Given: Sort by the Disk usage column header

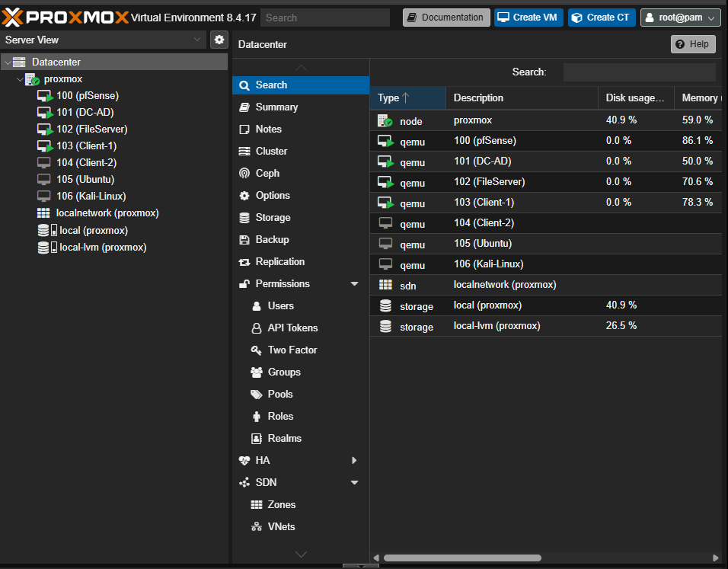Looking at the screenshot, I should [636, 98].
